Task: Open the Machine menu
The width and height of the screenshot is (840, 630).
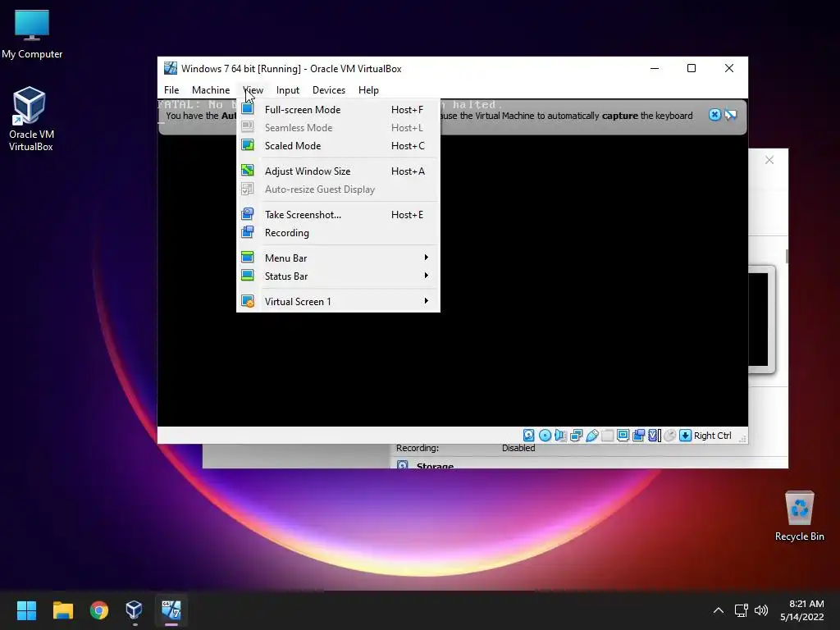Action: coord(211,90)
